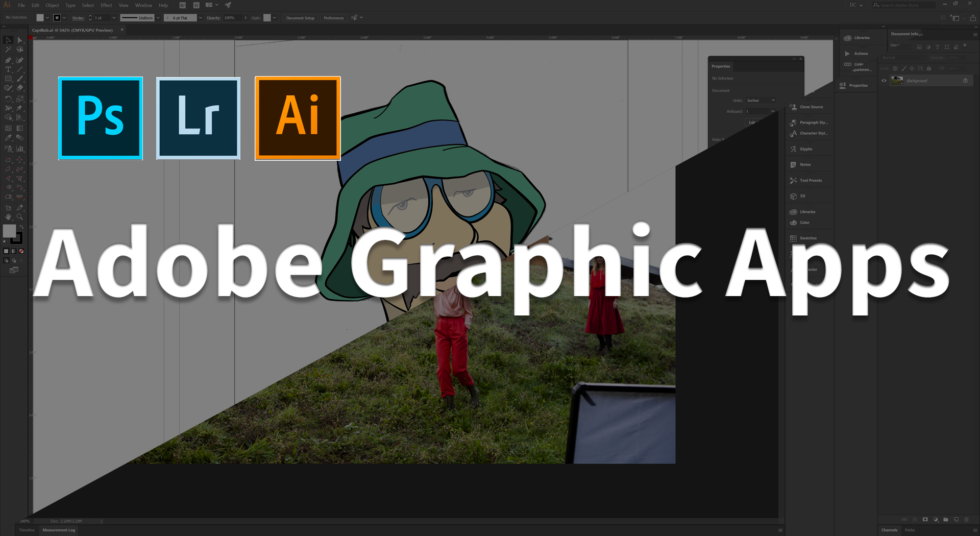Viewport: 980px width, 536px height.
Task: Open the fill color dropdown
Action: pos(47,18)
